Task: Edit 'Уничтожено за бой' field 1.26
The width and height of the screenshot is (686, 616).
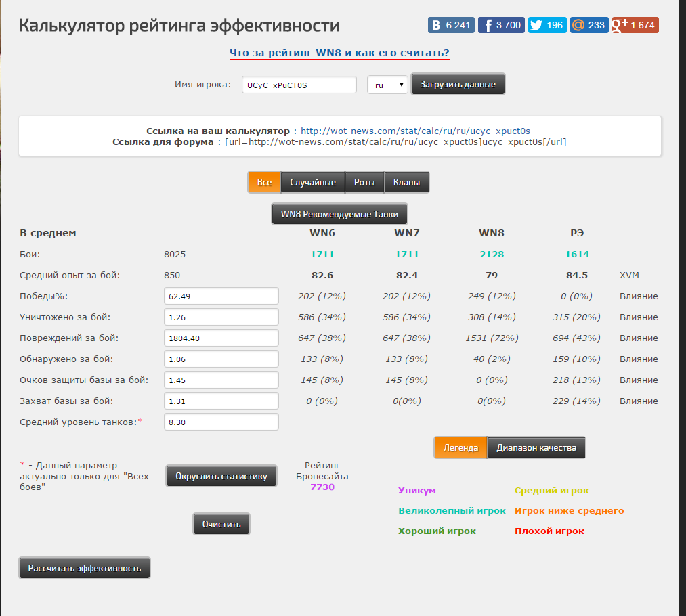Action: [221, 317]
